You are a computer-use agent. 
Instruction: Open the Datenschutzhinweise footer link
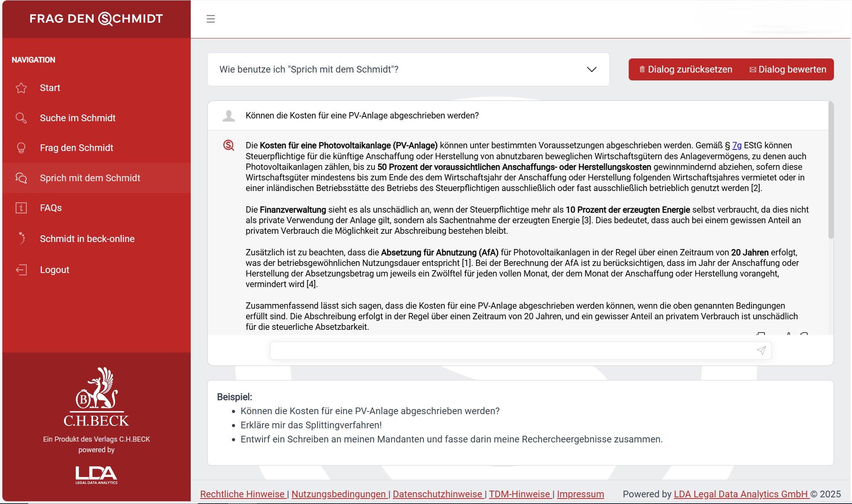click(x=437, y=494)
